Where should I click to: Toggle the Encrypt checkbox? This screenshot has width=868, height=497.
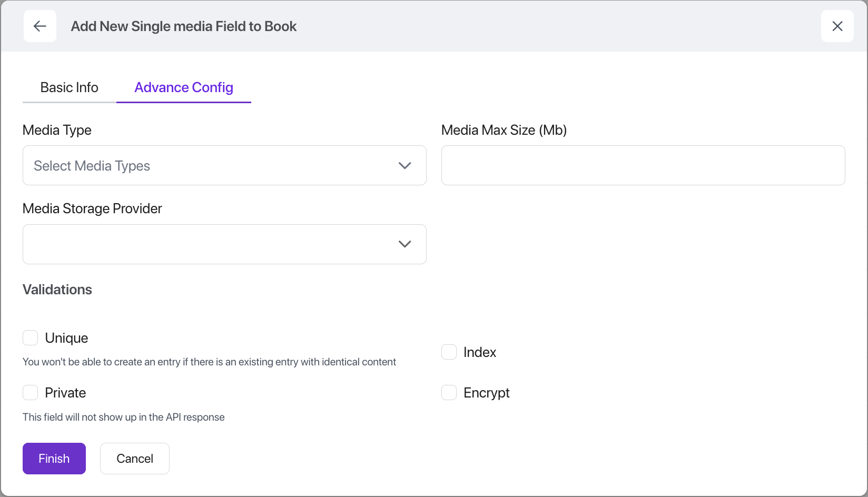pyautogui.click(x=449, y=393)
